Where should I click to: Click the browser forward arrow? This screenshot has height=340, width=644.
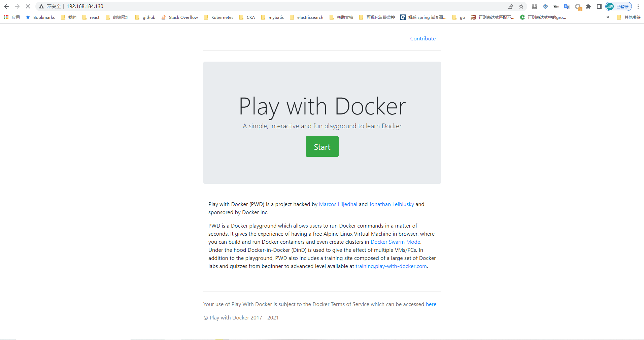(x=17, y=6)
